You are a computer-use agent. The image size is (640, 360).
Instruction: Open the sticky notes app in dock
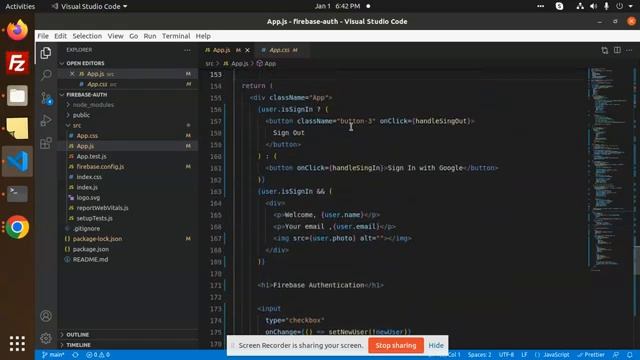[17, 129]
